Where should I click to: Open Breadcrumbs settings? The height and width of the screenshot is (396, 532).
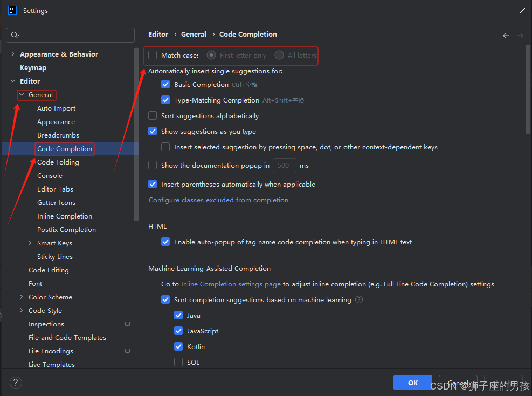58,135
